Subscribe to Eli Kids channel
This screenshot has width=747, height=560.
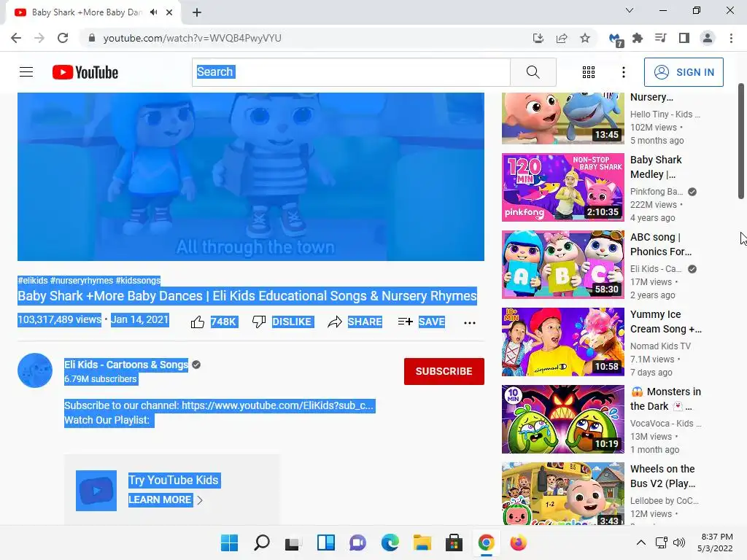[444, 371]
